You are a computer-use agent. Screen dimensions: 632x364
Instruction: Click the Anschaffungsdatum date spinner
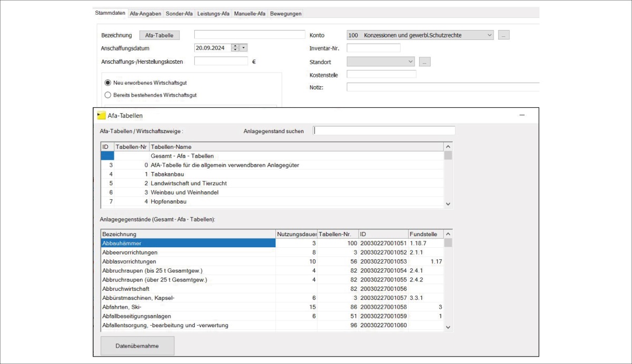(x=235, y=48)
